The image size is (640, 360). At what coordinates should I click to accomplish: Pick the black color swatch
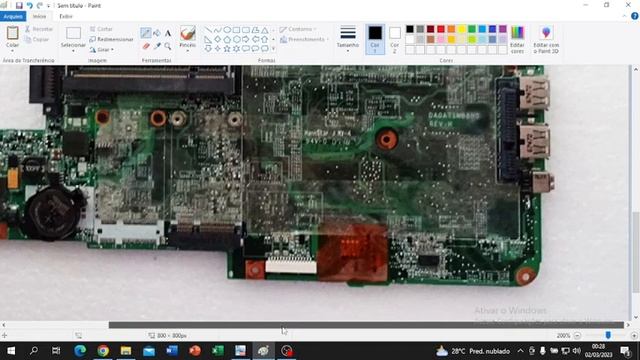pyautogui.click(x=410, y=29)
